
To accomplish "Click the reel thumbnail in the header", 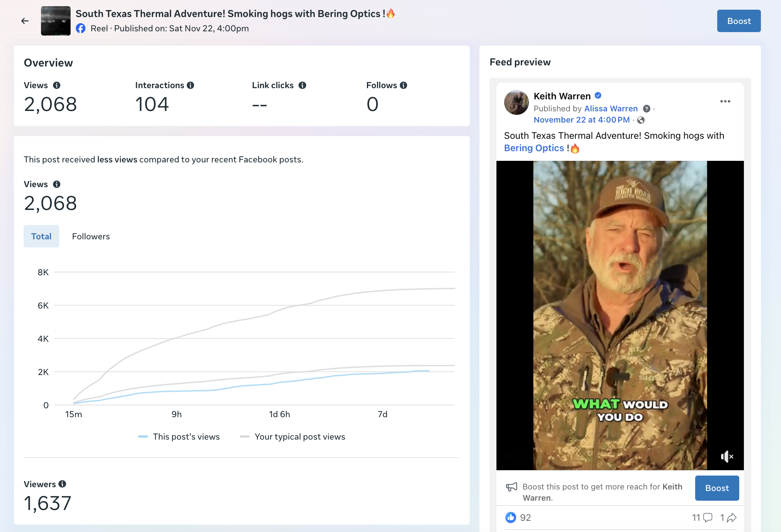I will [56, 21].
